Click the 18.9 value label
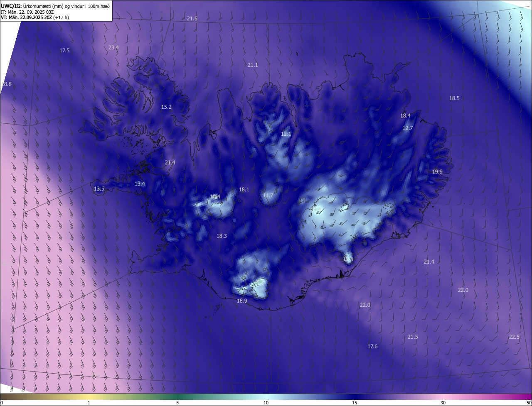 (242, 301)
